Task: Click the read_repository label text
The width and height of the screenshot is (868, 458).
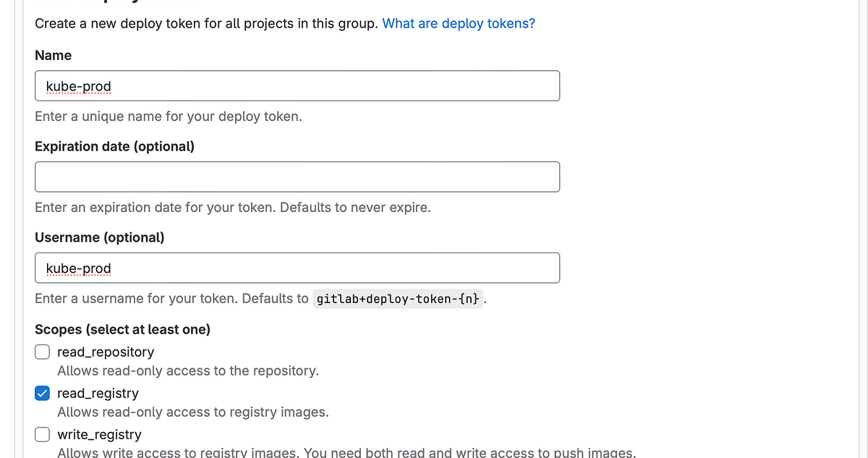Action: [x=106, y=352]
